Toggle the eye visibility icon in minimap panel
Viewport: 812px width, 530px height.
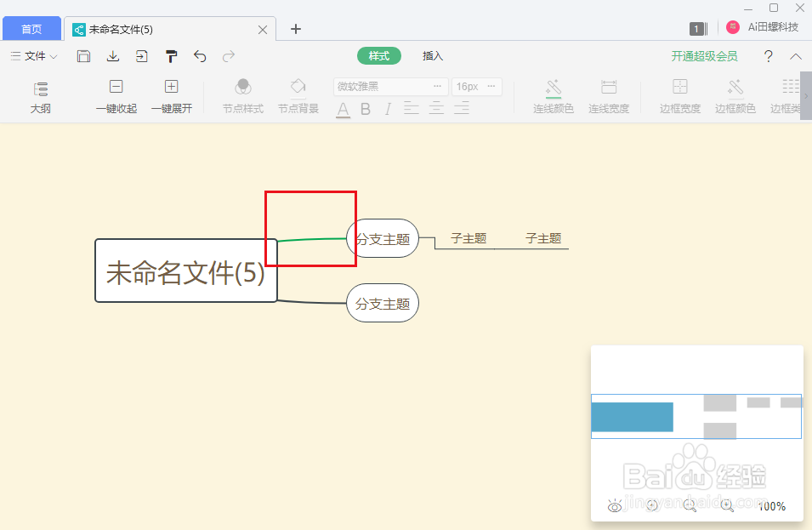click(615, 506)
